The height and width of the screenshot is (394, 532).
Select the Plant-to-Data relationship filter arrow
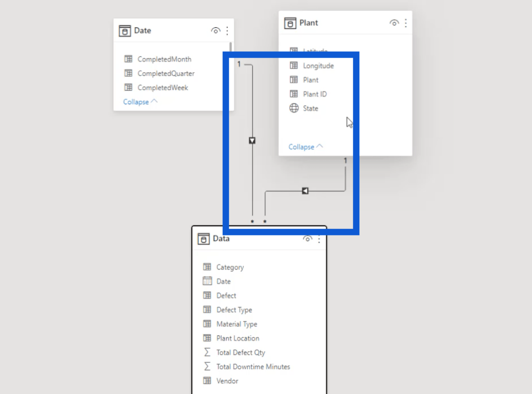coord(305,191)
